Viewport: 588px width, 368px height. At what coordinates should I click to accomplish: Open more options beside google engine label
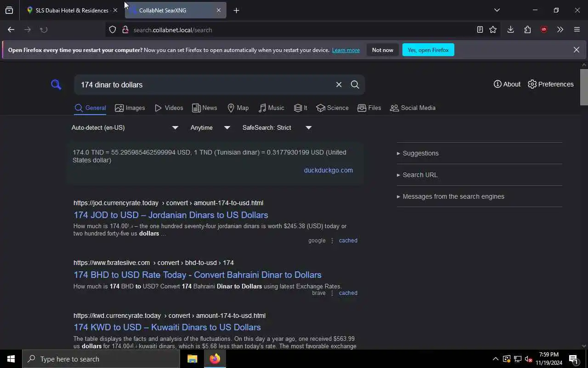tap(332, 241)
